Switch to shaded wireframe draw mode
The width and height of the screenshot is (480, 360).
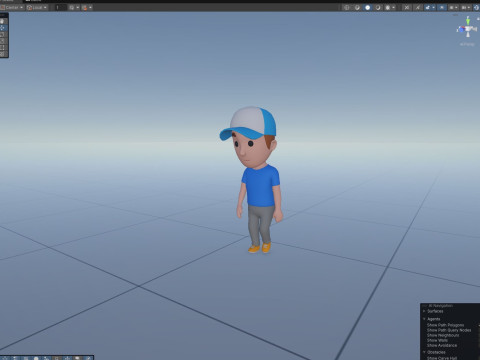pos(357,7)
